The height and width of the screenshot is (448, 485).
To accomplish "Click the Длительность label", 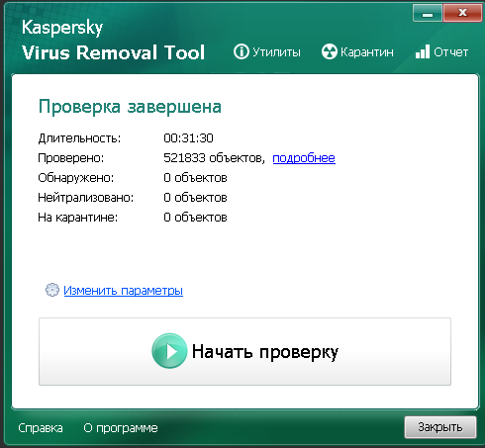I will pos(79,138).
